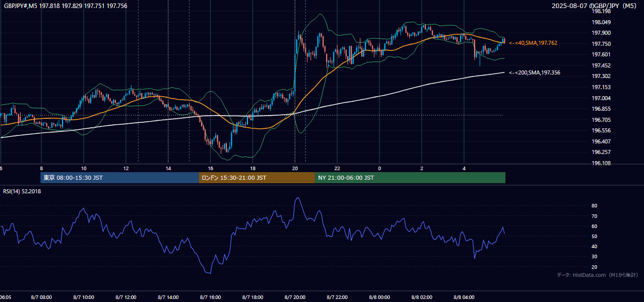
Task: Click hour tick '22' above the session bars
Action: [x=337, y=168]
